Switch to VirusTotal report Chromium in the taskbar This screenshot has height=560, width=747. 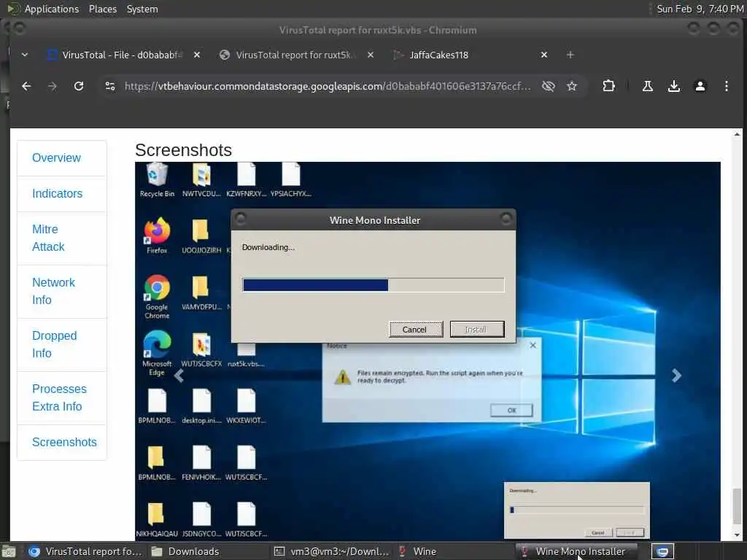(85, 551)
